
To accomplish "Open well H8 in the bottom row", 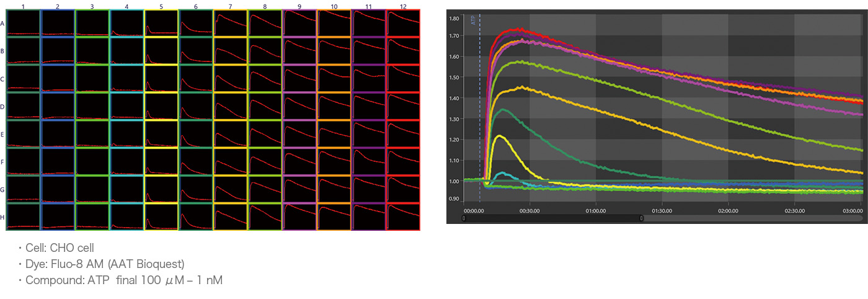I will click(x=265, y=216).
